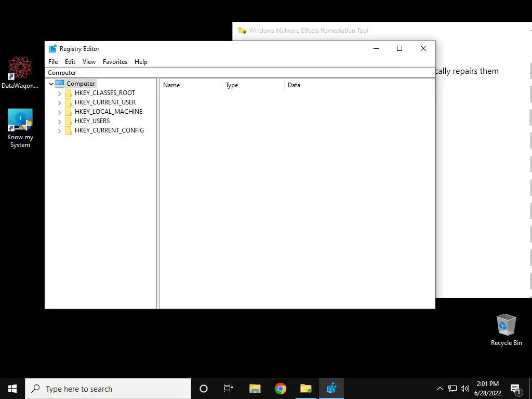Select the HKEY_LOCAL_MACHINE key label

pos(109,112)
